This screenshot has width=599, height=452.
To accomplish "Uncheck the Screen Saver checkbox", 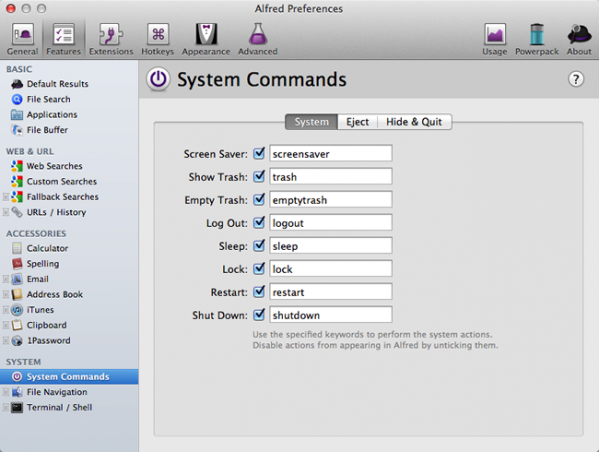I will pyautogui.click(x=259, y=153).
